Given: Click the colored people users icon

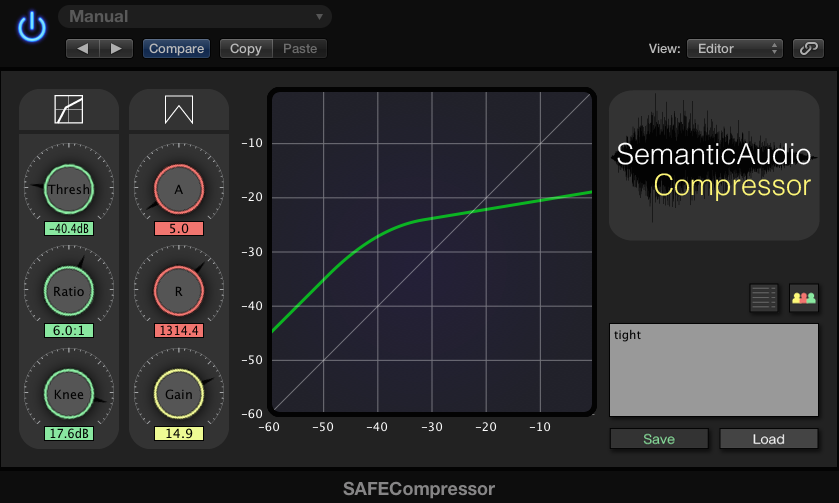Looking at the screenshot, I should [804, 298].
